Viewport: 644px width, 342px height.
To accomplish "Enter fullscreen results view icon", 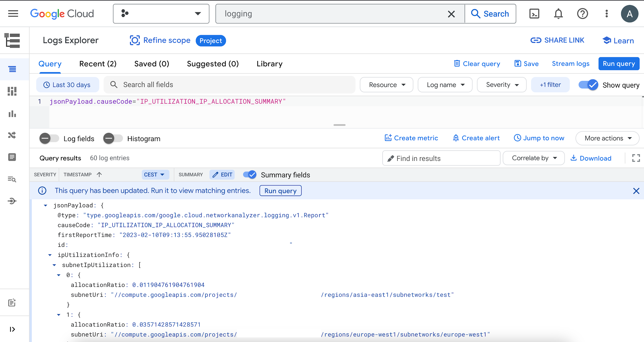I will click(x=636, y=158).
